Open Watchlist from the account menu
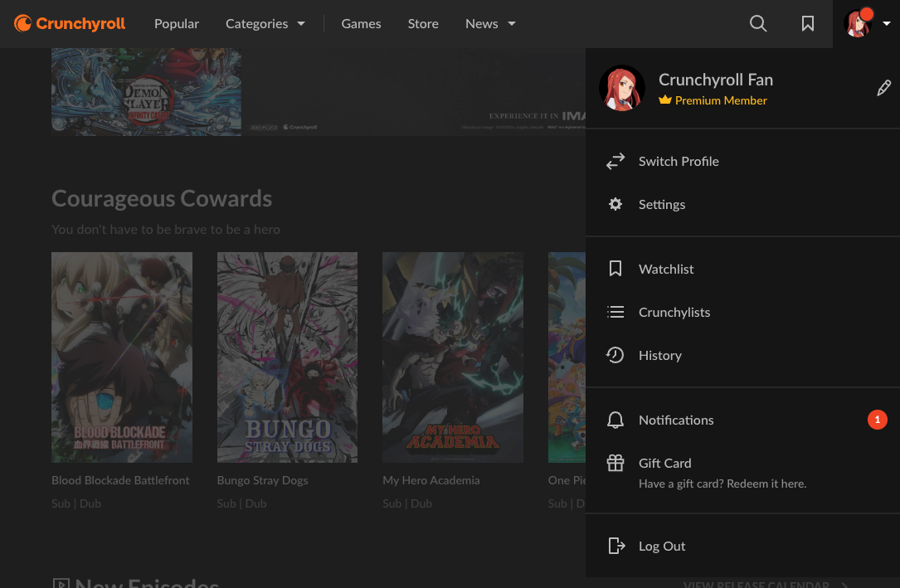 (x=742, y=269)
